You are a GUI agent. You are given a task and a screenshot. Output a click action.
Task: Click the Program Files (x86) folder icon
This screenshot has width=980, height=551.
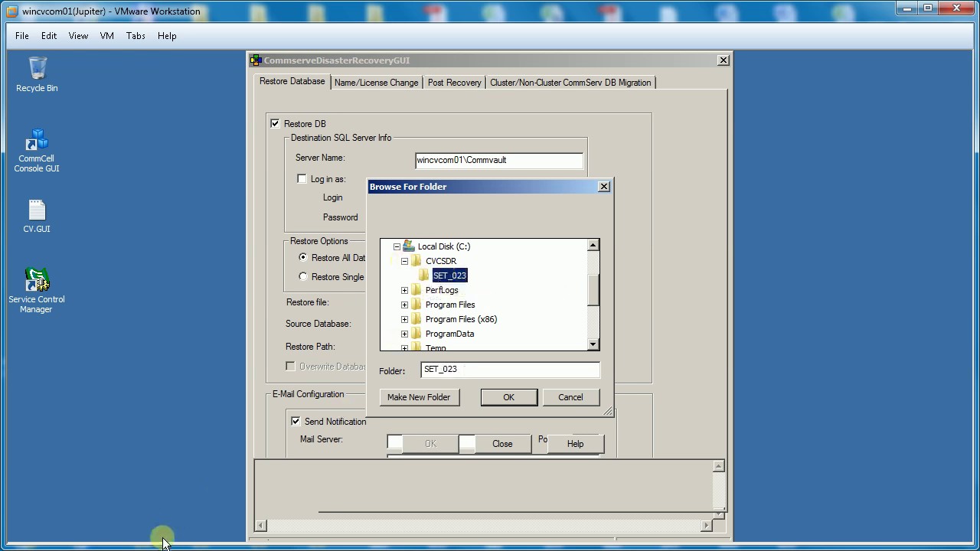click(416, 319)
